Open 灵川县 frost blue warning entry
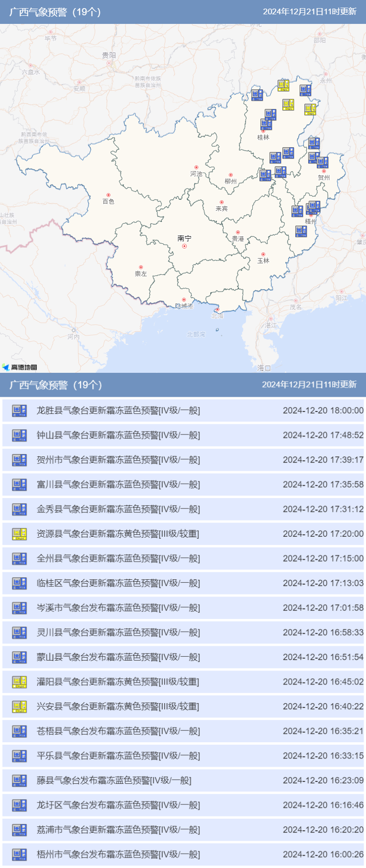Image resolution: width=366 pixels, height=868 pixels. [x=118, y=633]
